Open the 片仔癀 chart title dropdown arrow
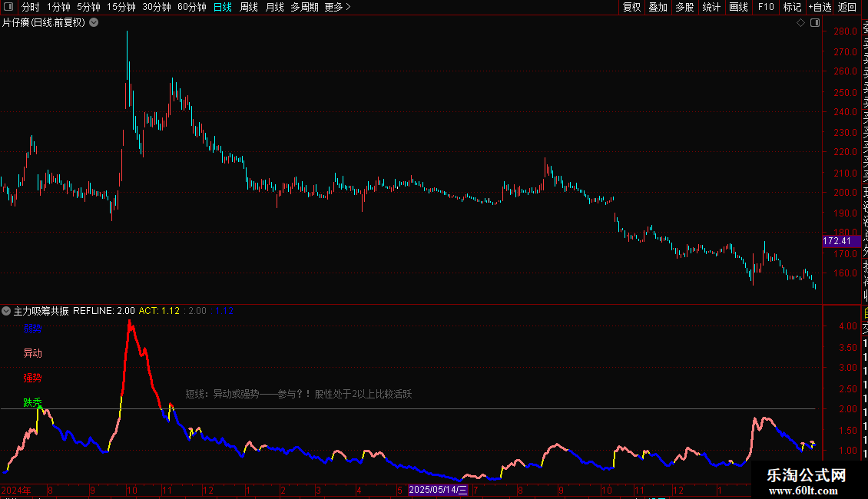 pyautogui.click(x=94, y=23)
